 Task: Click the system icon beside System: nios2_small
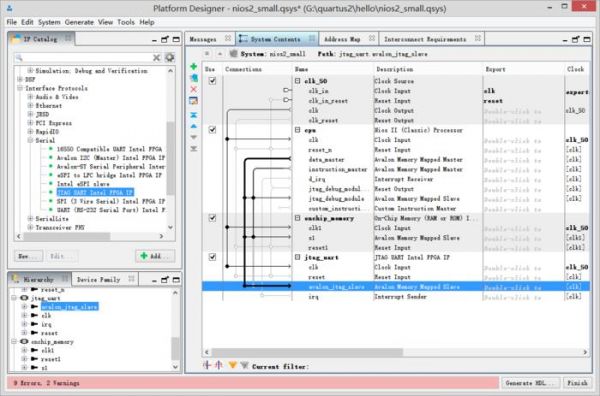pyautogui.click(x=233, y=54)
